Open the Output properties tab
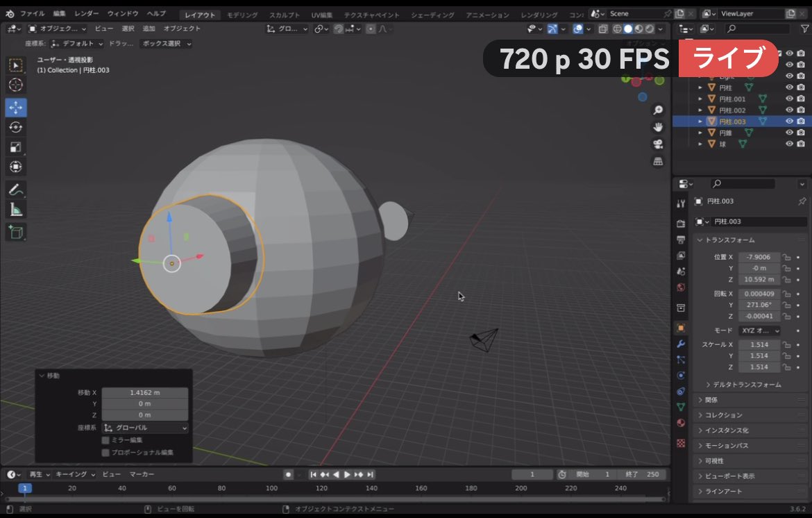The image size is (812, 518). coord(681,240)
